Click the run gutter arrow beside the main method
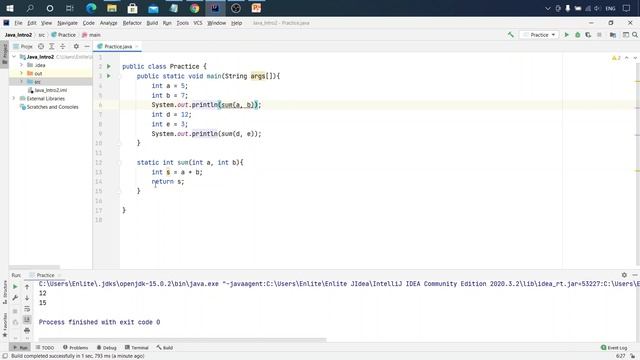The image size is (640, 360). [109, 76]
